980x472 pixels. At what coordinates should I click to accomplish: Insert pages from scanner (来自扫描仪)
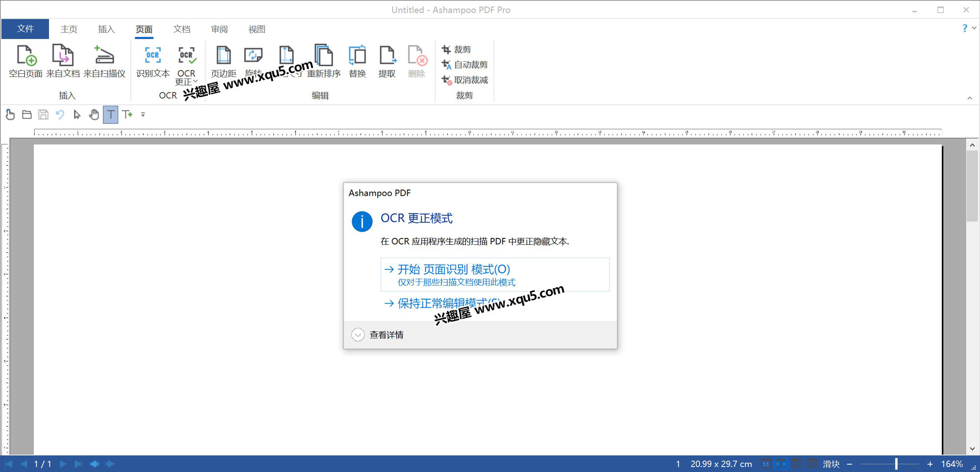pyautogui.click(x=104, y=61)
